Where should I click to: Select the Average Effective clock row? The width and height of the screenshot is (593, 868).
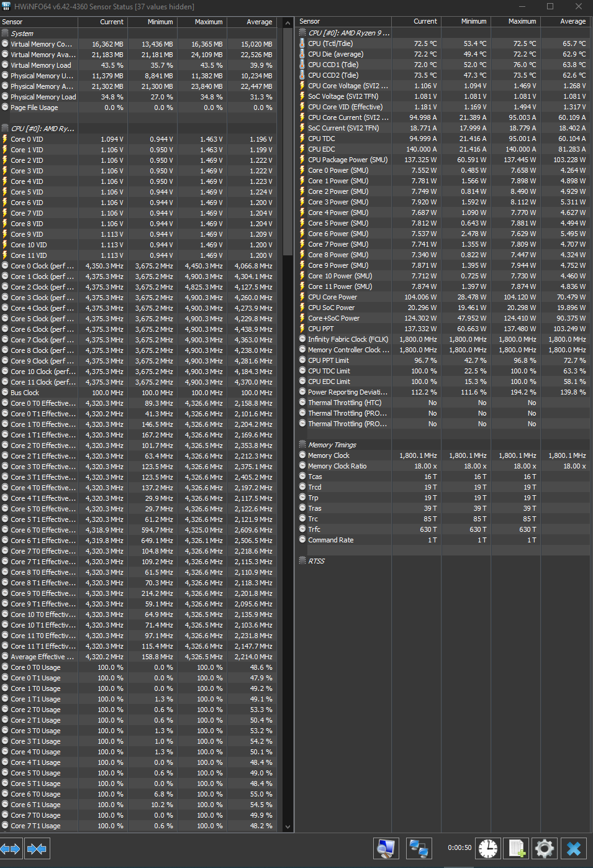137,657
